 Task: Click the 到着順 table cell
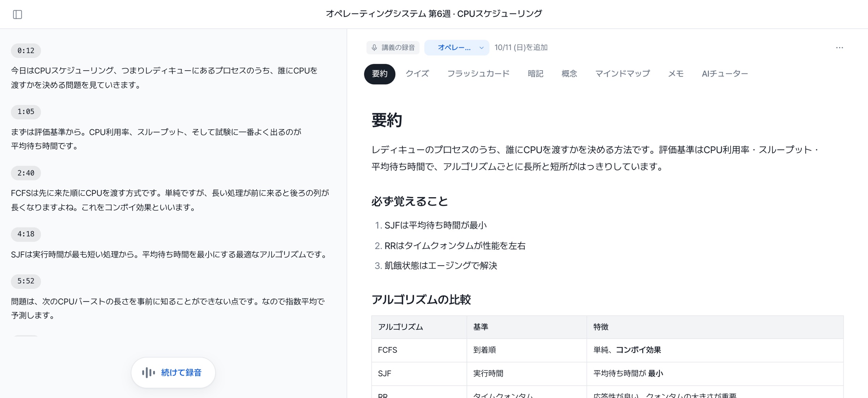527,350
